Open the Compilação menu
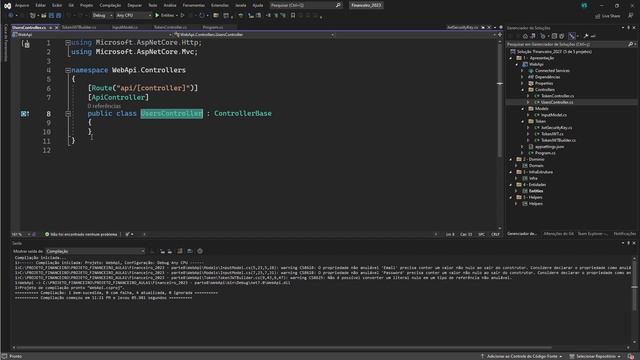 click(x=110, y=5)
